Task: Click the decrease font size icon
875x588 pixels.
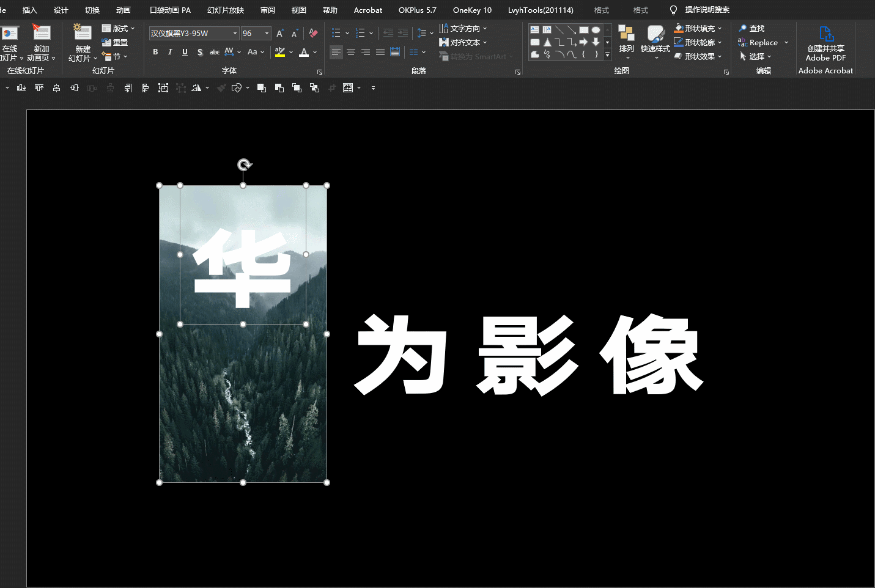Action: coord(294,34)
